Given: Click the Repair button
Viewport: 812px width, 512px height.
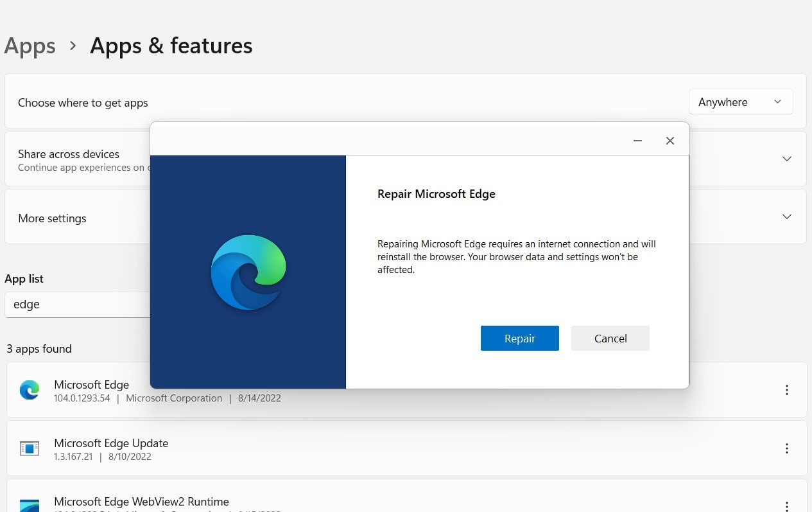Looking at the screenshot, I should point(519,338).
